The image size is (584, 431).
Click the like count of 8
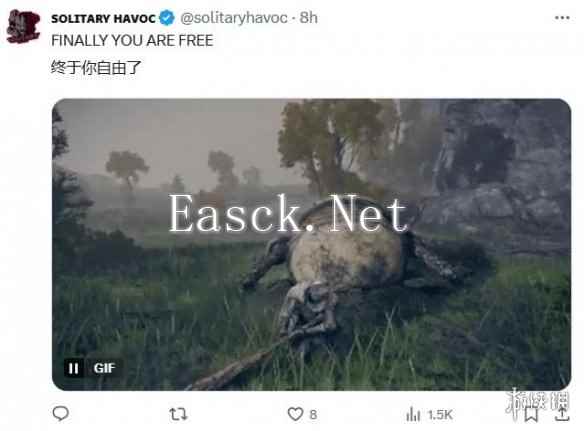(313, 414)
